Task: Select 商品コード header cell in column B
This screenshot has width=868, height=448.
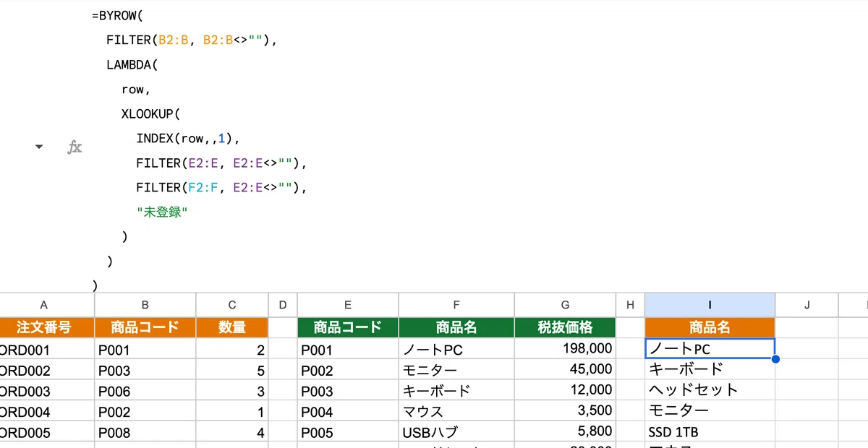Action: point(145,327)
